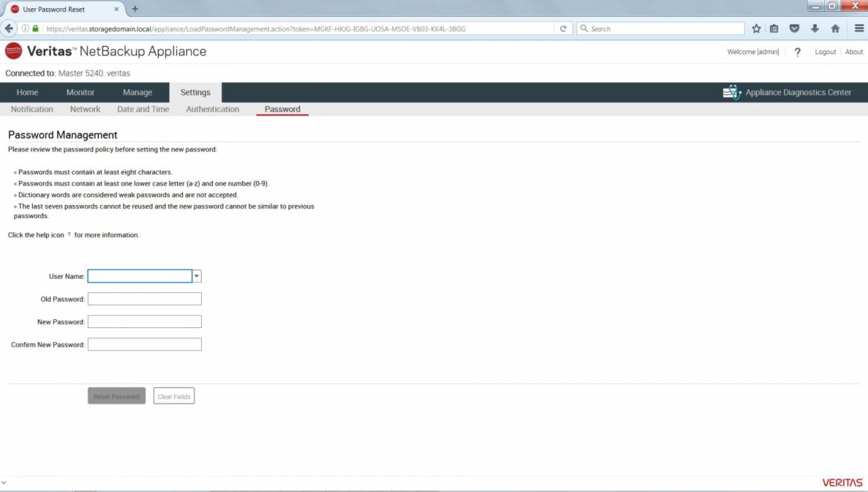
Task: Bookmark this page with the star icon
Action: 756,29
